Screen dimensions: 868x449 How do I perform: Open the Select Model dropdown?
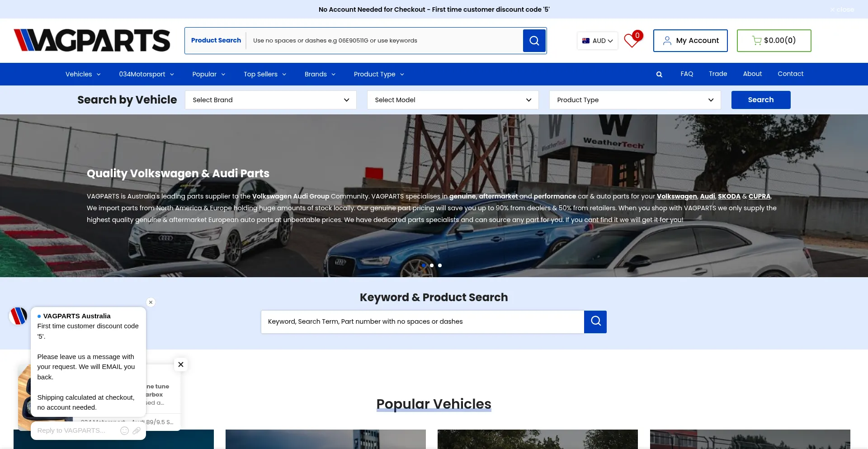(453, 100)
